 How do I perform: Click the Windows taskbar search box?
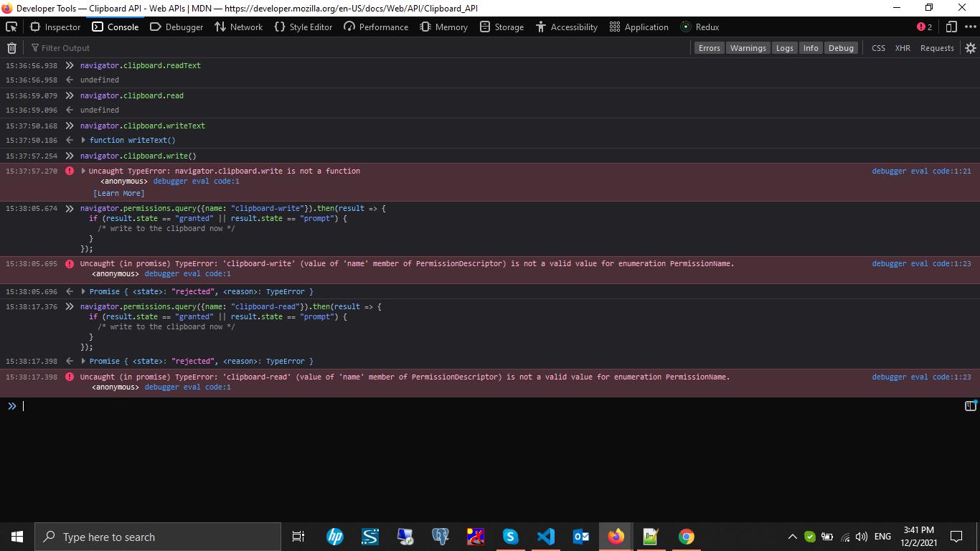pyautogui.click(x=158, y=537)
